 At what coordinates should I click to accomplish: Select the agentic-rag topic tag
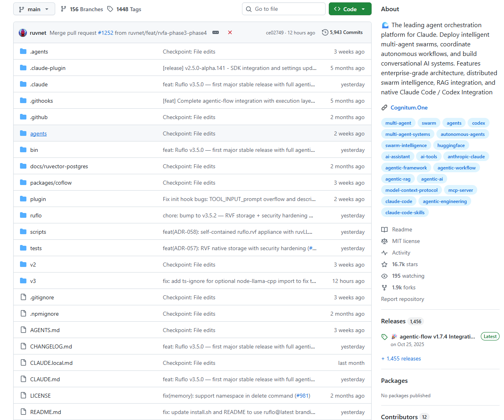(398, 179)
